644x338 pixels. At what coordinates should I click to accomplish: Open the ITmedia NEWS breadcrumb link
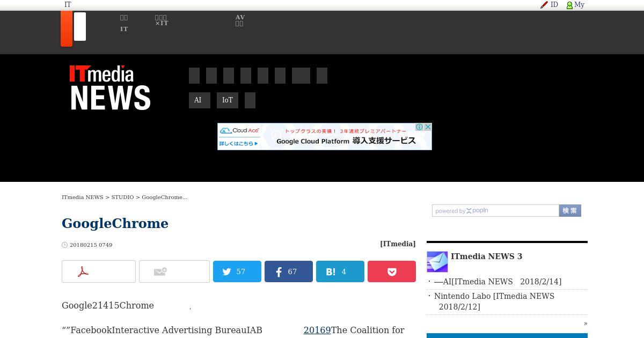[x=82, y=197]
